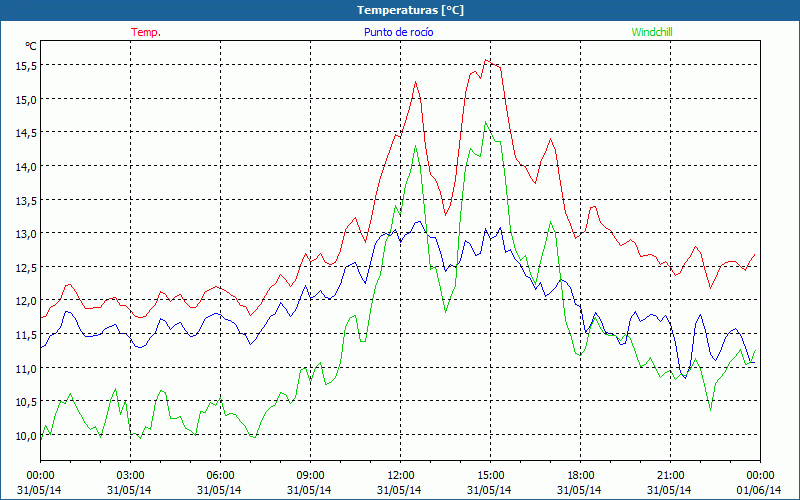Click the 18:00 time axis label
This screenshot has height=500, width=800.
pyautogui.click(x=581, y=476)
